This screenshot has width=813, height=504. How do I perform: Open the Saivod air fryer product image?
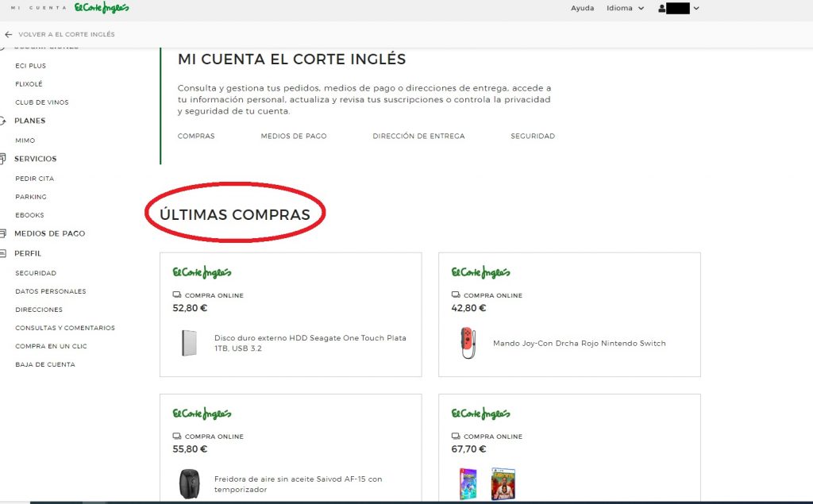point(189,484)
